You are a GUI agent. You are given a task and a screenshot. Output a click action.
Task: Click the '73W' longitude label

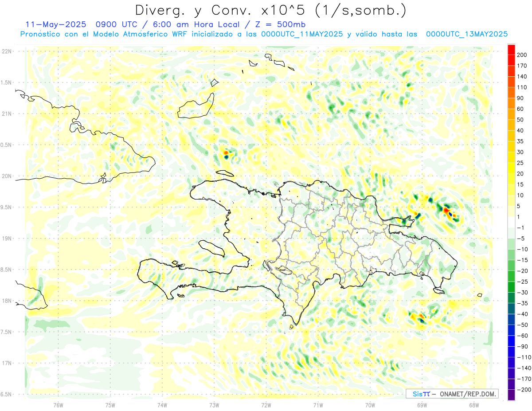214,405
